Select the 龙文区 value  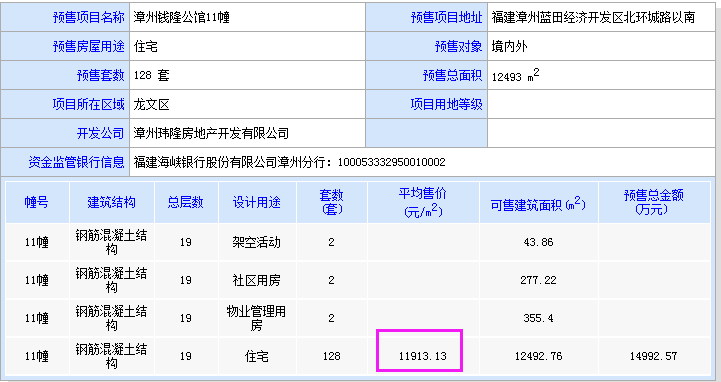point(152,104)
